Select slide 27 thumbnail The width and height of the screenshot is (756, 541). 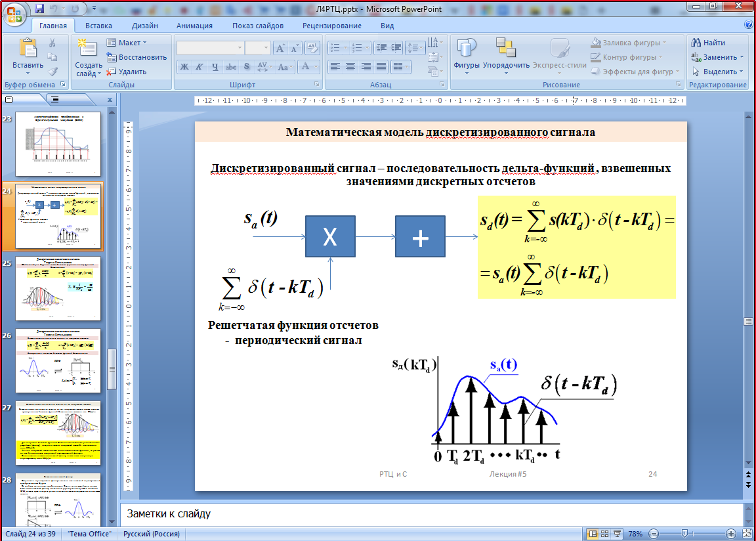click(58, 433)
